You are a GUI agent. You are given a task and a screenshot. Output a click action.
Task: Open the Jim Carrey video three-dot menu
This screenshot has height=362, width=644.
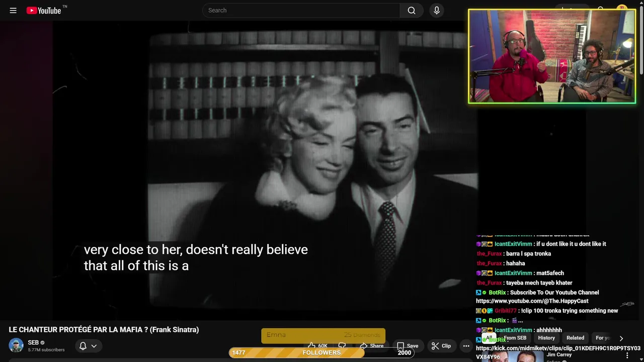pyautogui.click(x=627, y=355)
